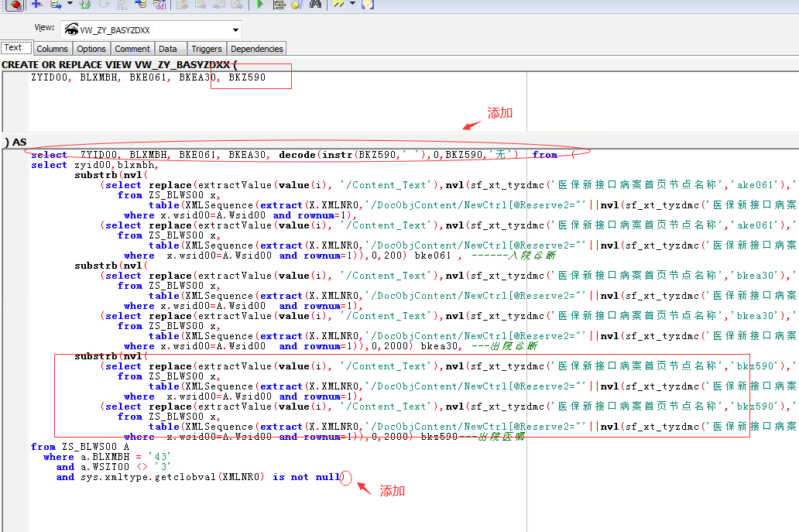
Task: Click the explain plan tree icon
Action: pos(279,4)
